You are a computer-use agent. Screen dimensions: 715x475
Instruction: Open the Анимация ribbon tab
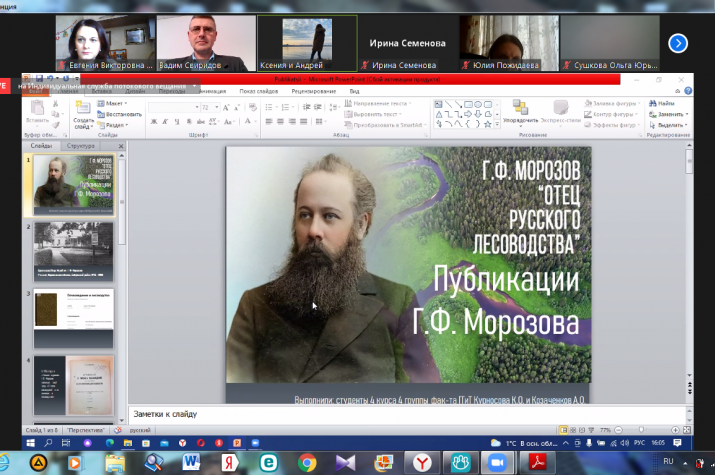212,91
